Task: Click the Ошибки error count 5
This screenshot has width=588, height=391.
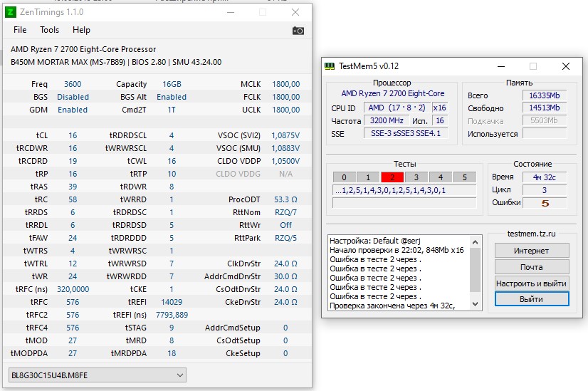Action: [545, 203]
